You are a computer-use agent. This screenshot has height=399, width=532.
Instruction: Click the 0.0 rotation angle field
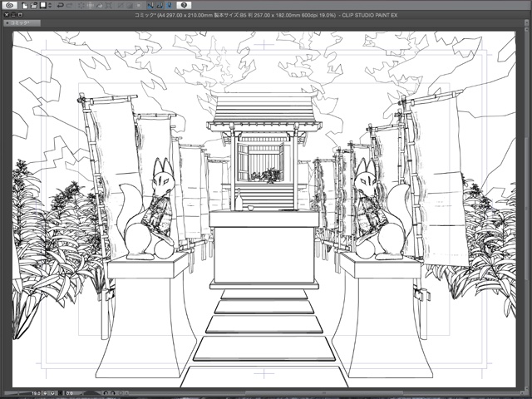[x=69, y=393]
